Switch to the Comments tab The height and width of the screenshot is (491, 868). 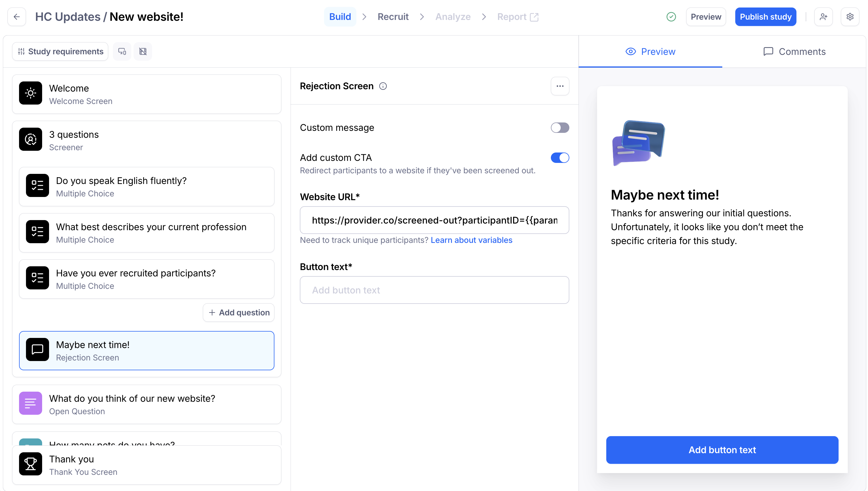pyautogui.click(x=794, y=52)
